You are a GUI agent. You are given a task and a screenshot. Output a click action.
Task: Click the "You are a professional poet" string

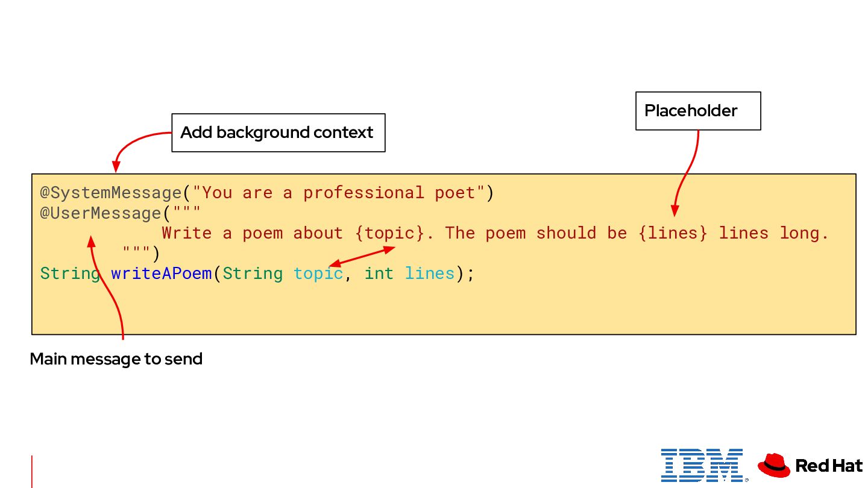pos(339,193)
